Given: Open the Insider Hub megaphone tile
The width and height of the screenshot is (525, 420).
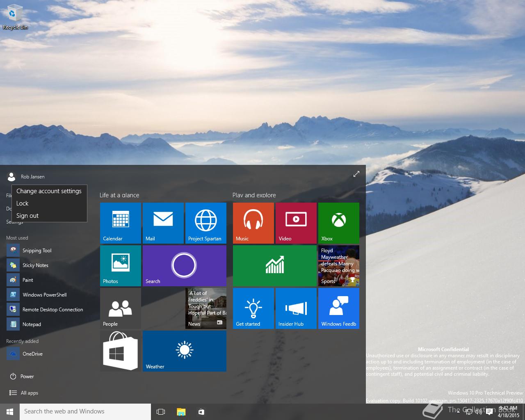Looking at the screenshot, I should pos(296,308).
